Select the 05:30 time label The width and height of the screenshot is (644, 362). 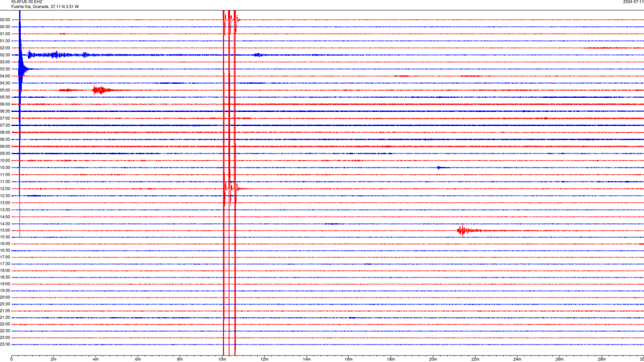point(5,97)
